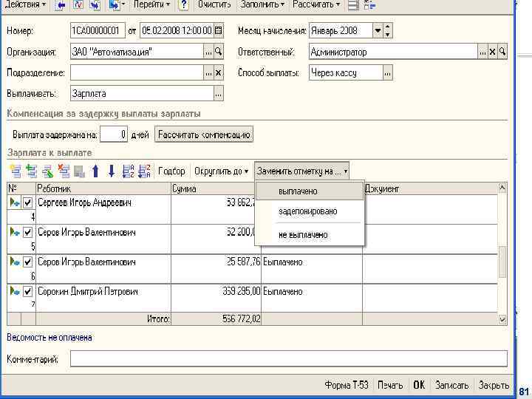Click Рассчитать компенсацию button
The image size is (532, 399).
click(x=204, y=134)
